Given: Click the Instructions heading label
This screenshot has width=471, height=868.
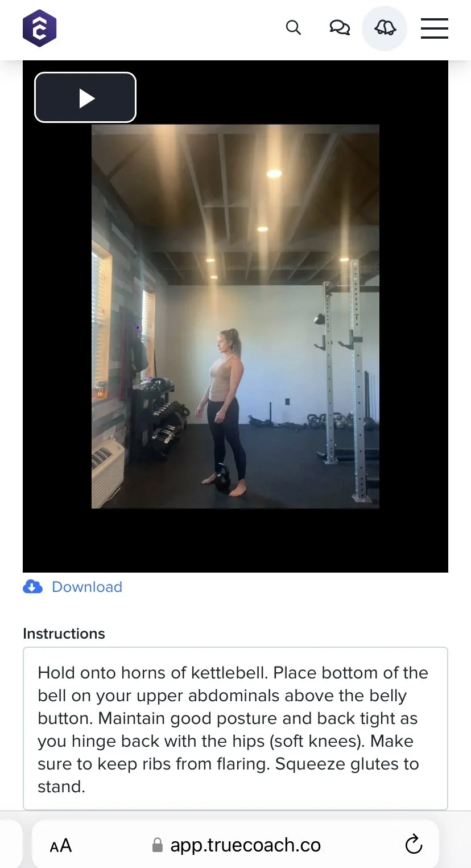Looking at the screenshot, I should (64, 633).
